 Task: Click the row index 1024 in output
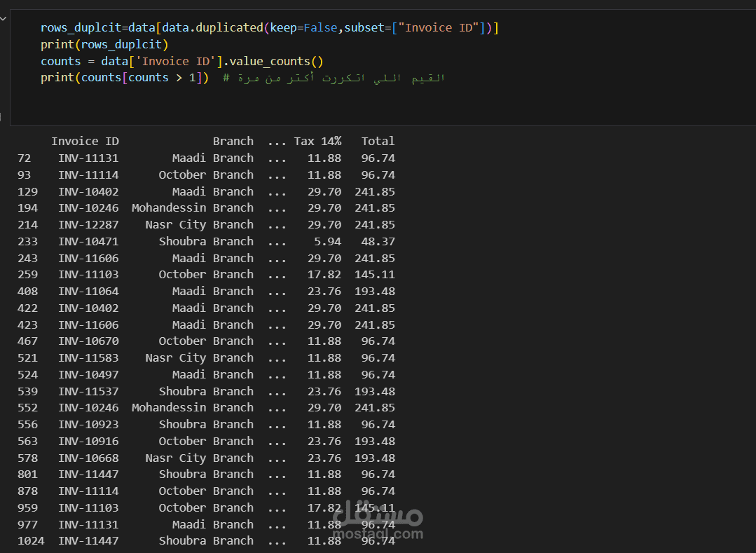pos(28,541)
